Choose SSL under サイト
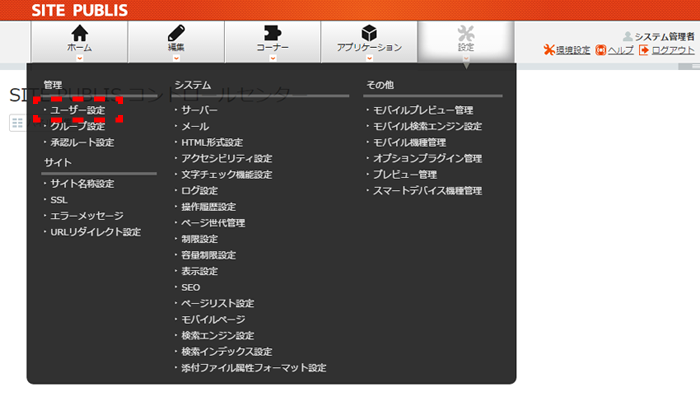The height and width of the screenshot is (420, 700). 59,200
